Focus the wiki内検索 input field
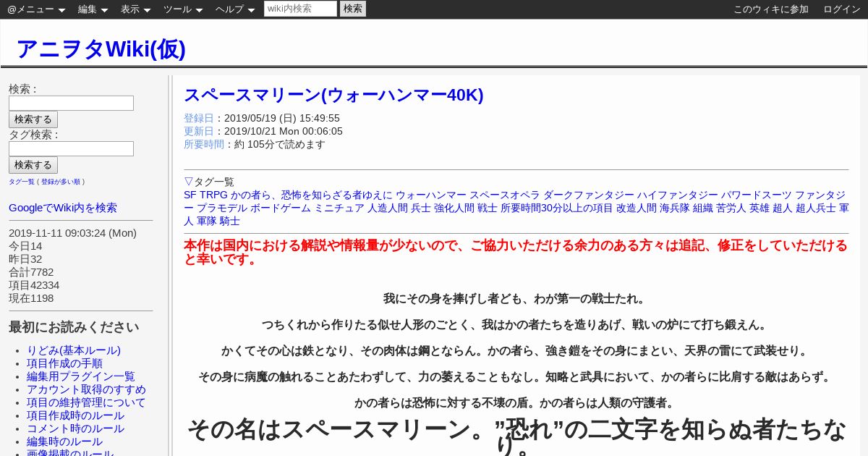Screen dimensions: 868x456 coord(300,9)
